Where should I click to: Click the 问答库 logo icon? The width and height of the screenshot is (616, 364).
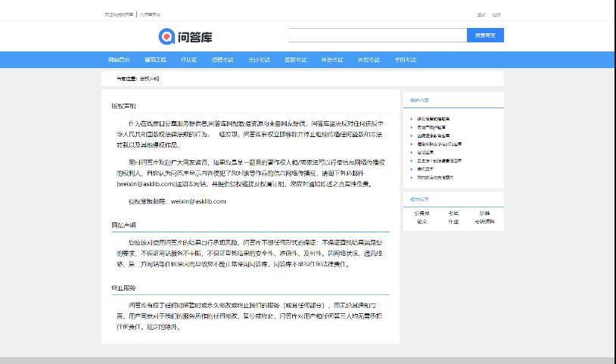[166, 36]
